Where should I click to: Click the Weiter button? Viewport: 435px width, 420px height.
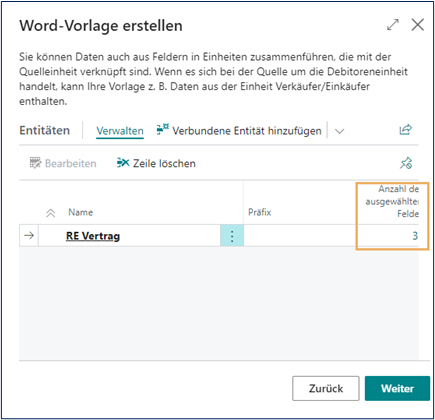397,388
